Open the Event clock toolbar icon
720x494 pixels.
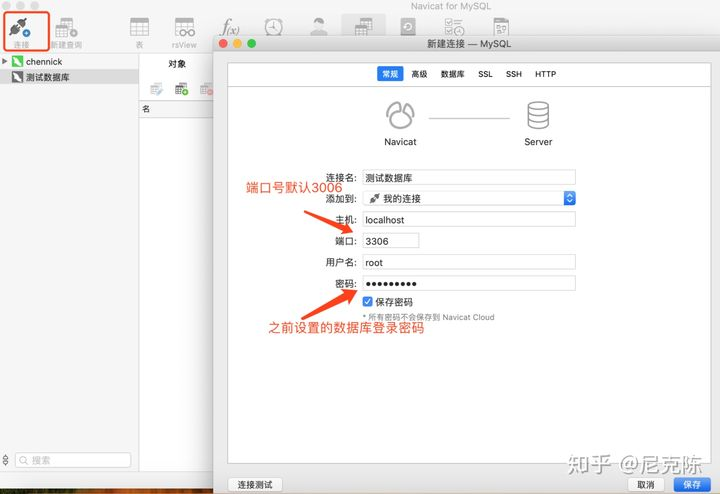[x=274, y=27]
